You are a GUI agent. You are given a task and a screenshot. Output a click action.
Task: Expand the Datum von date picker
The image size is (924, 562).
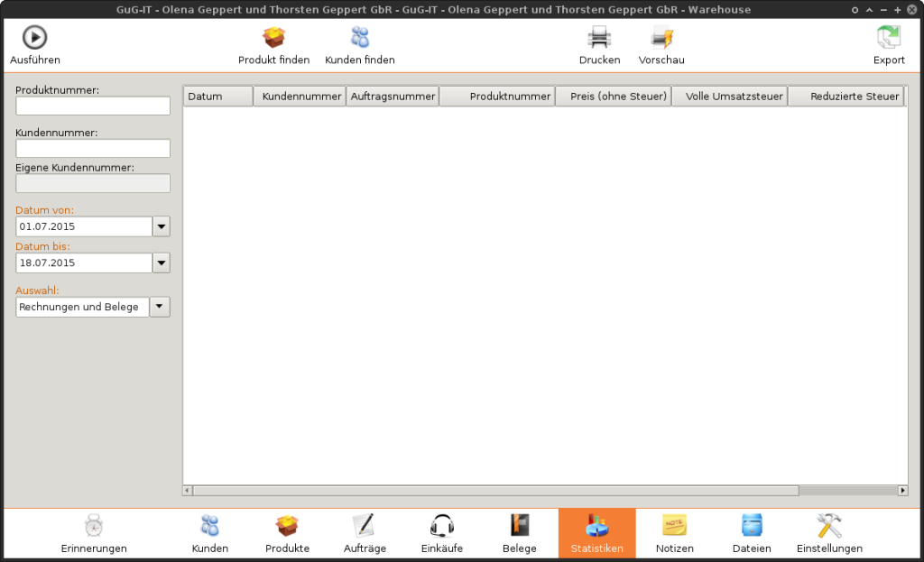161,226
